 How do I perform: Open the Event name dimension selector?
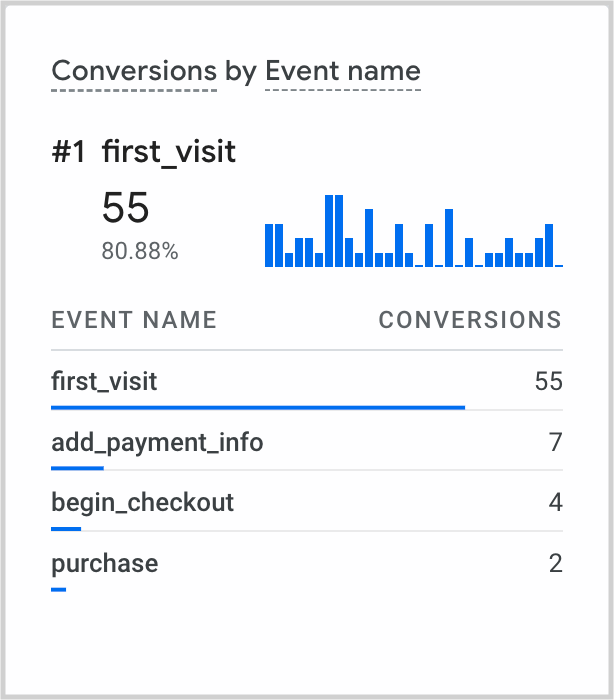(x=343, y=71)
